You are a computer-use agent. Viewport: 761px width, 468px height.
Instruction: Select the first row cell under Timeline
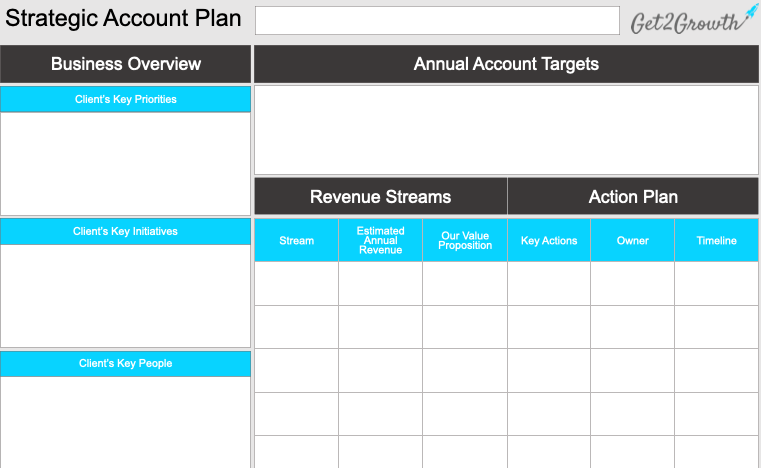tap(716, 284)
